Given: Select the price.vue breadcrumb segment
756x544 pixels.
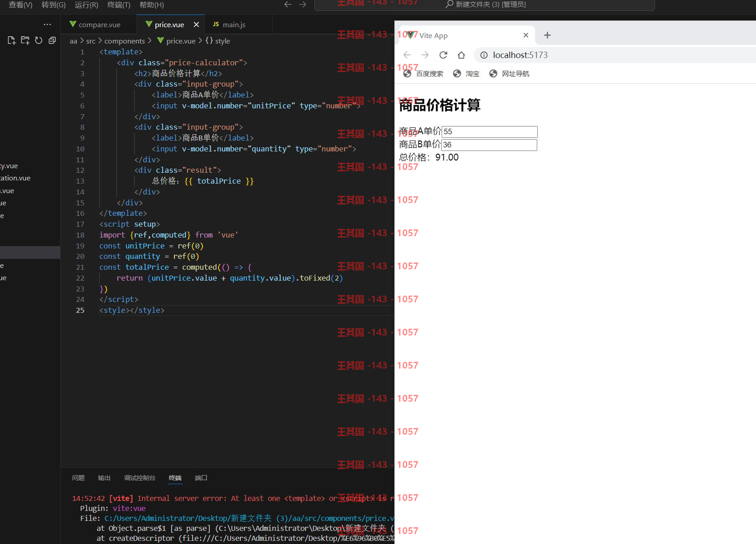Looking at the screenshot, I should click(x=176, y=41).
